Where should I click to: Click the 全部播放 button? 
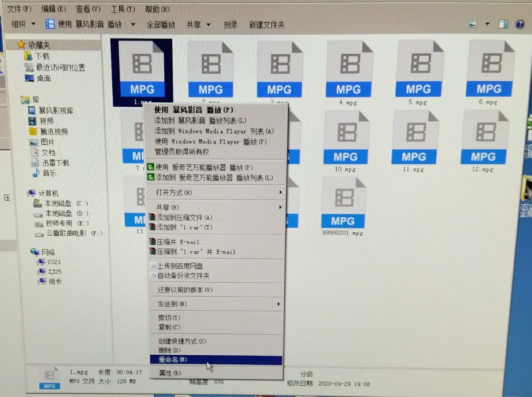[162, 24]
